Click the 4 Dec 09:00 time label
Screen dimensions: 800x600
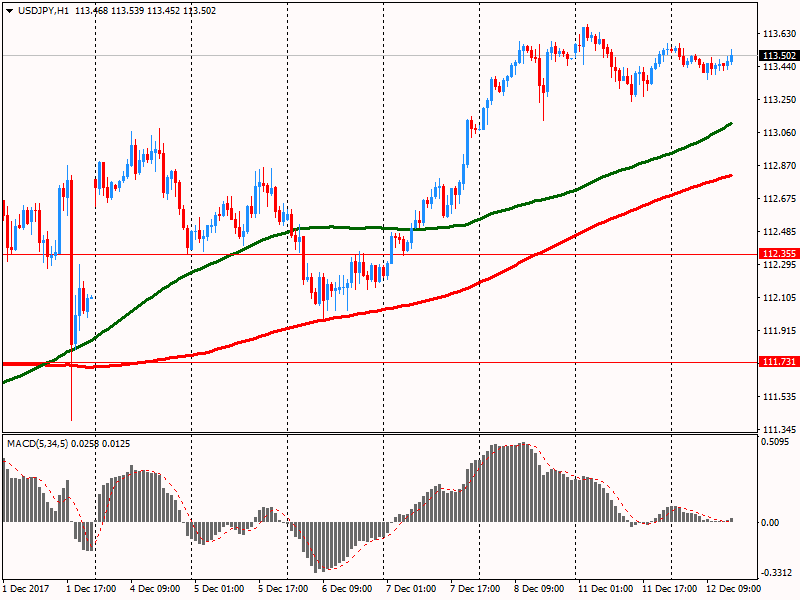tap(155, 589)
